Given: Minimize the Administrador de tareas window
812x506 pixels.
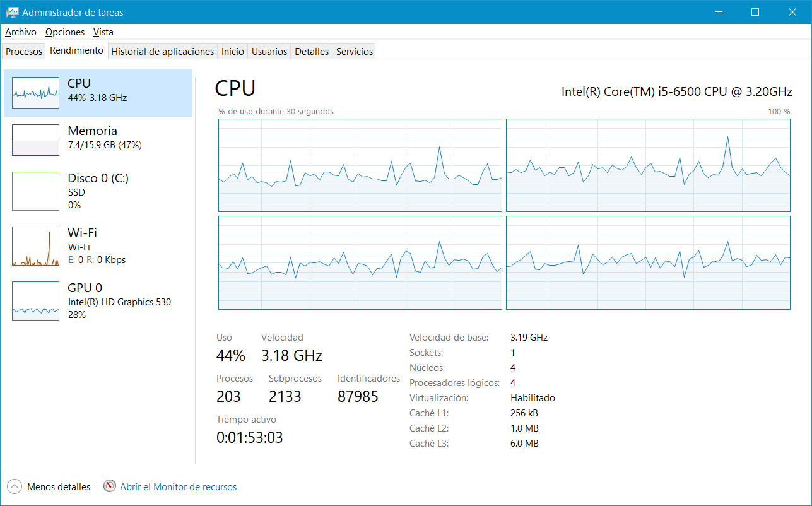Looking at the screenshot, I should click(x=717, y=12).
